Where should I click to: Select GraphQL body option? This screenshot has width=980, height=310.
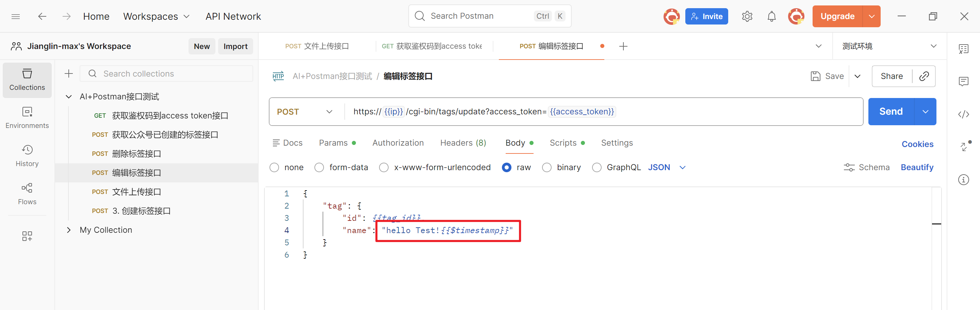[x=597, y=167]
